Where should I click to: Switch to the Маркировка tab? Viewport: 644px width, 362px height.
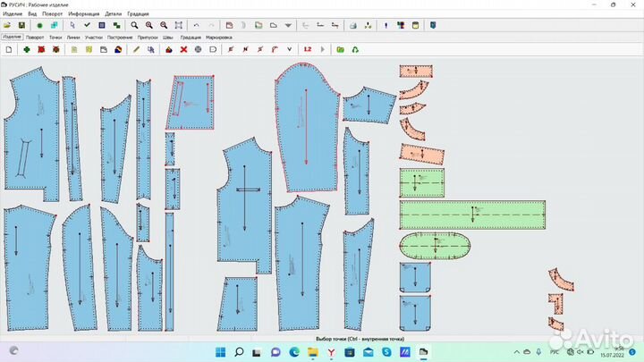219,38
